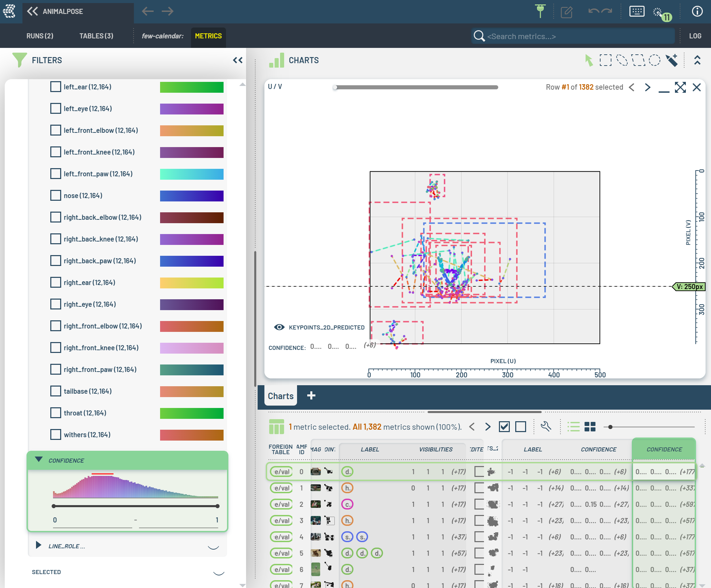The height and width of the screenshot is (588, 711).
Task: Open the info icon in header
Action: tap(697, 11)
